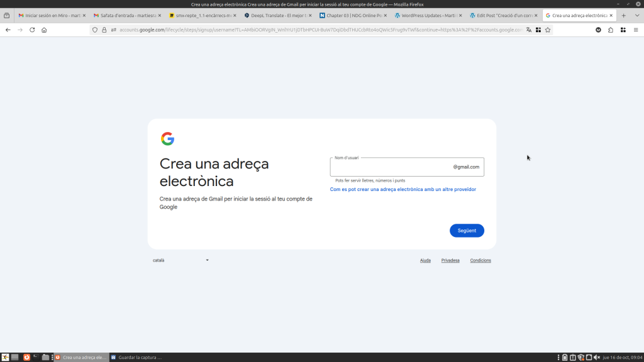
Task: Click the Nom d'usuari input field
Action: (x=390, y=167)
